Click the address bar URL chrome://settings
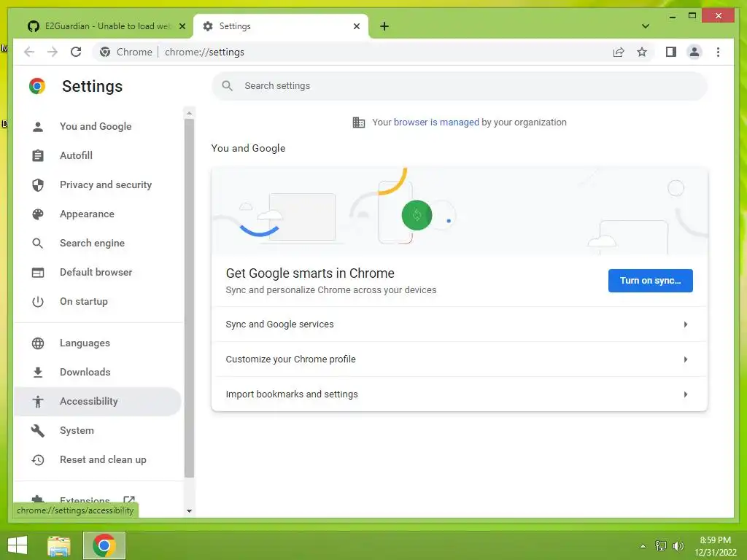 [x=204, y=52]
